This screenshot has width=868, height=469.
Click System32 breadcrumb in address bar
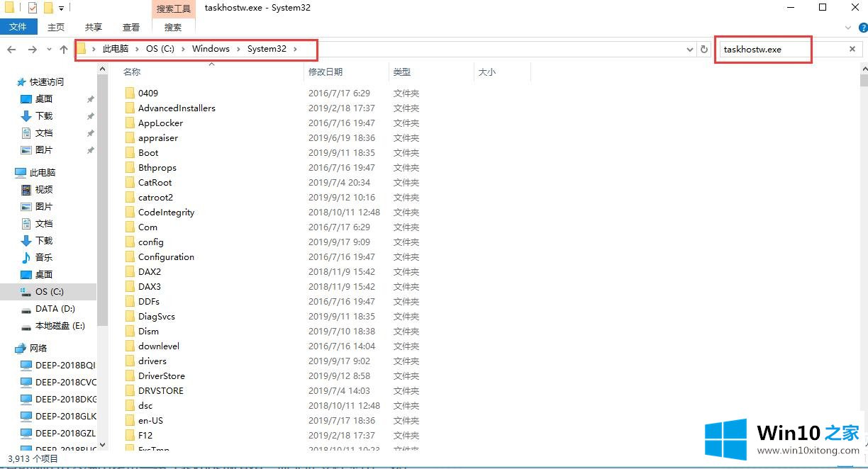[x=267, y=49]
